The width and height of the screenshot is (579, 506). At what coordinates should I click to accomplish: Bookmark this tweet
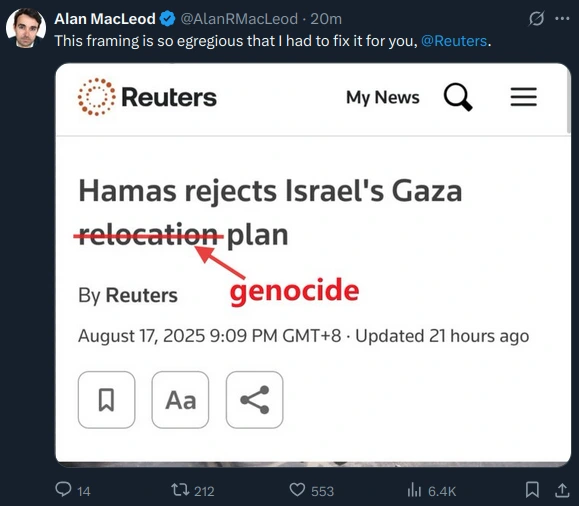pyautogui.click(x=532, y=490)
